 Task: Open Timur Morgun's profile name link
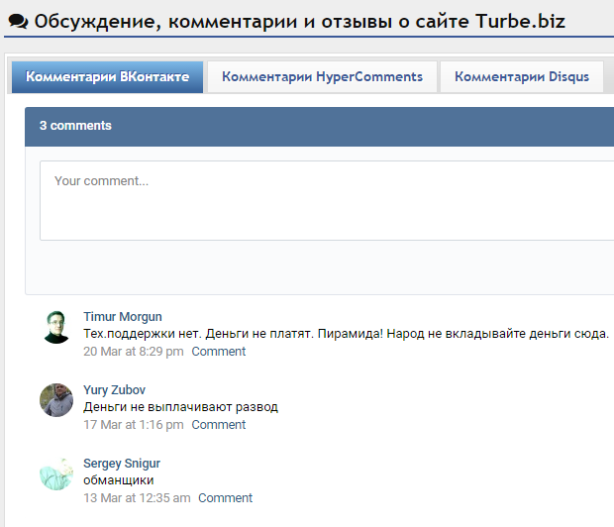(x=123, y=316)
